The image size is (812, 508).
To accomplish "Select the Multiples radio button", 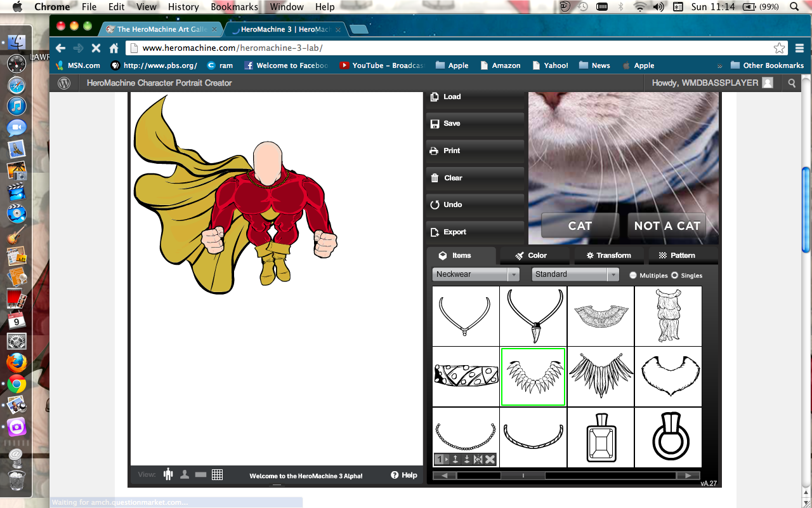I will pos(633,275).
